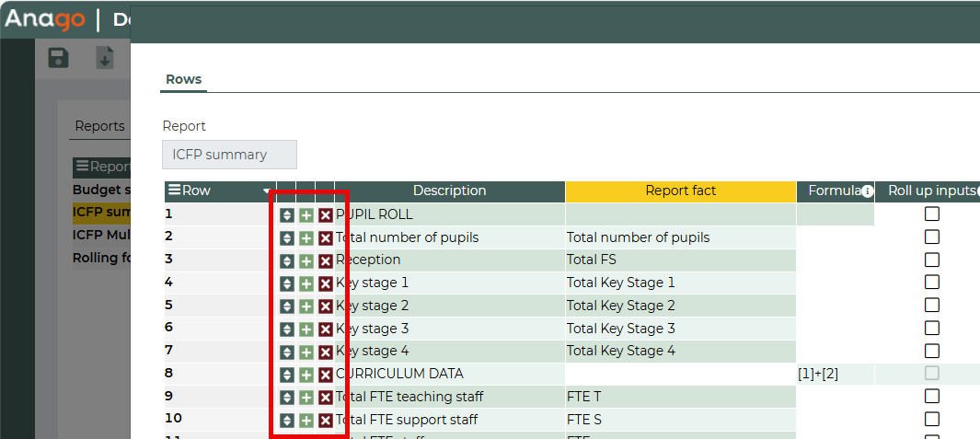
Task: Enable Roll up inputs checkbox for Key stage 3
Action: (x=932, y=329)
